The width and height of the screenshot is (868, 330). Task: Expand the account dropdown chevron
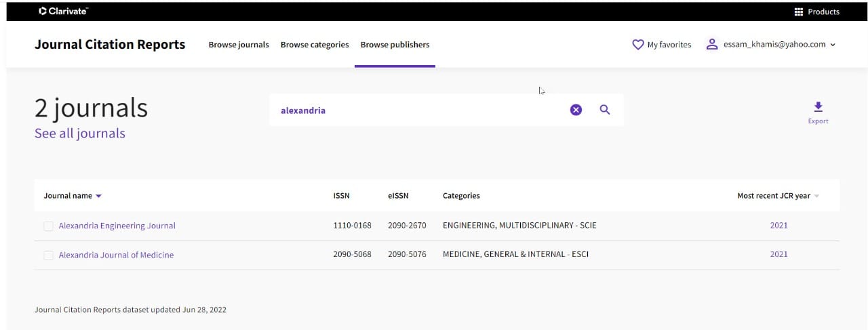point(833,45)
